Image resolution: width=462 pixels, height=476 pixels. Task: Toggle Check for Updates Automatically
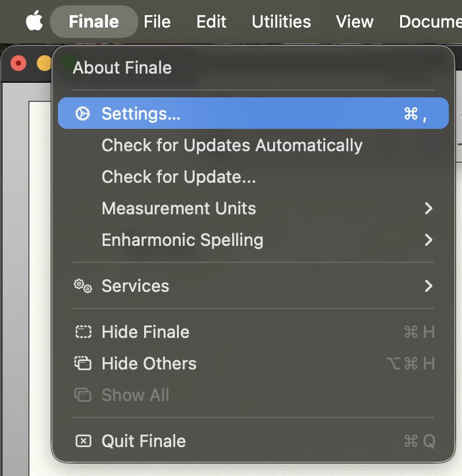(x=232, y=145)
